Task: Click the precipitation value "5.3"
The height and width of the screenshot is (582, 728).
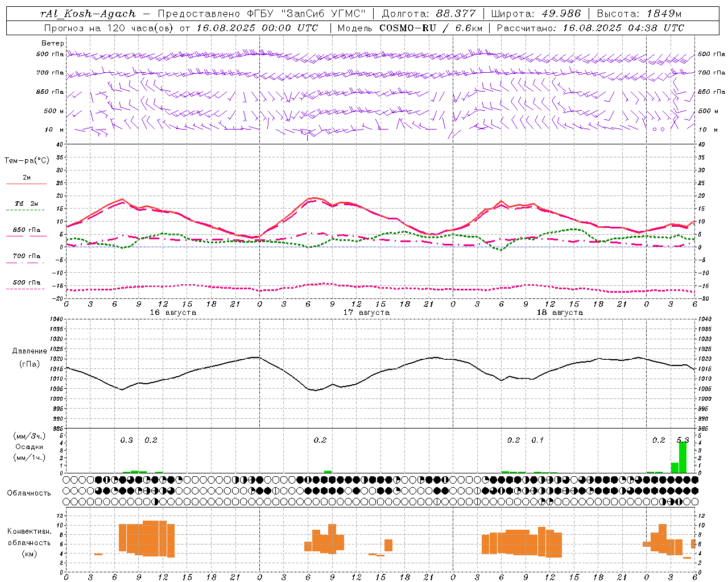Action: point(682,440)
